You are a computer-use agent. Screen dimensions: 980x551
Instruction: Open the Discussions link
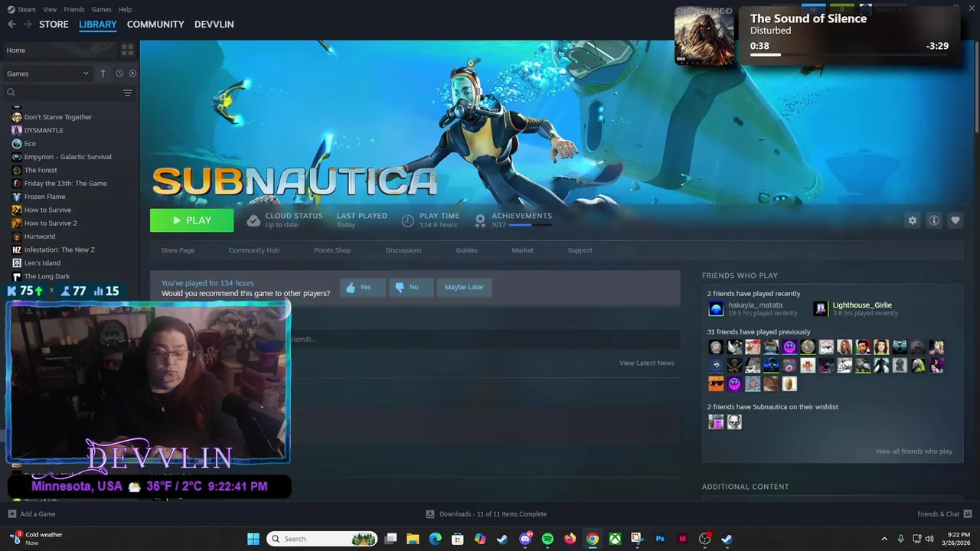point(403,250)
